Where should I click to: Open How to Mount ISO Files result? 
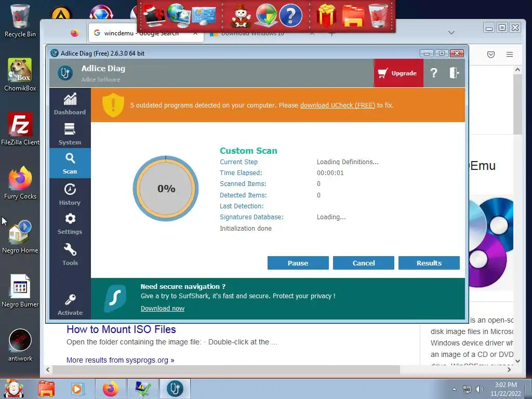121,329
